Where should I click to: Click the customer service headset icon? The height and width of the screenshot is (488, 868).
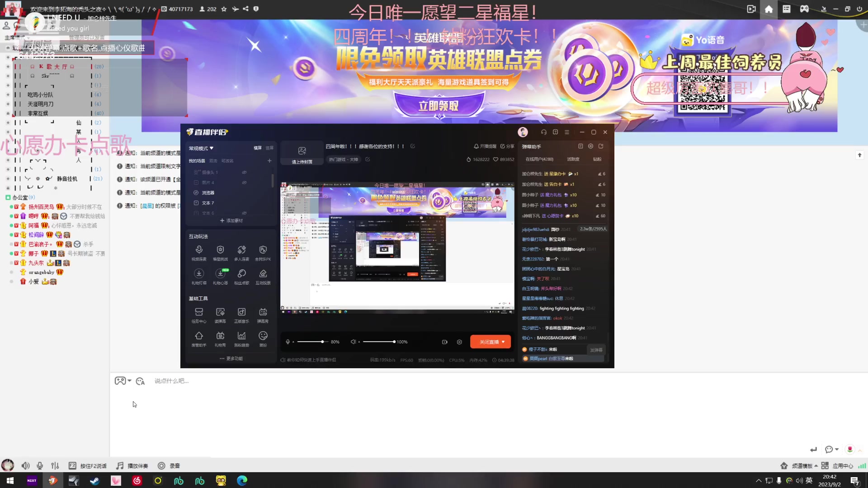click(544, 132)
